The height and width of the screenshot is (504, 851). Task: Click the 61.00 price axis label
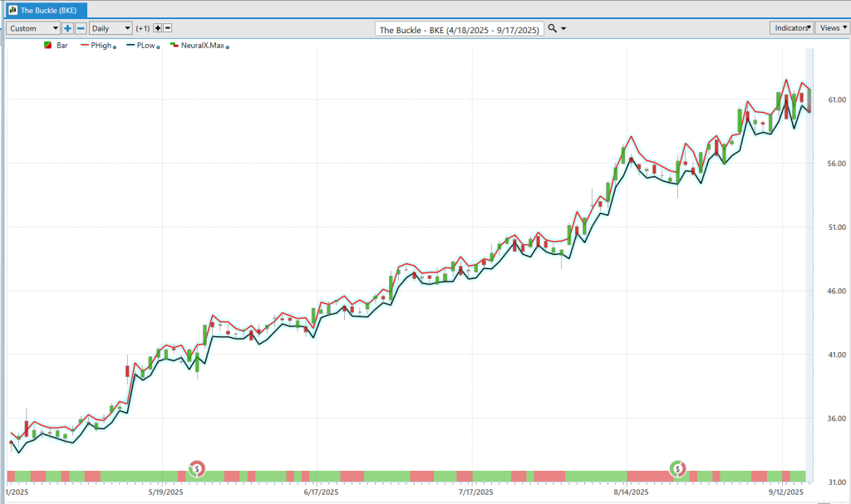point(836,100)
